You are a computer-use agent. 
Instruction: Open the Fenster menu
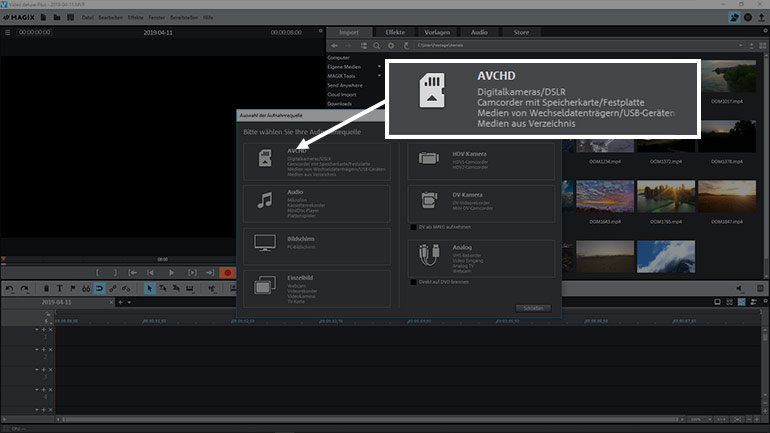click(x=157, y=18)
